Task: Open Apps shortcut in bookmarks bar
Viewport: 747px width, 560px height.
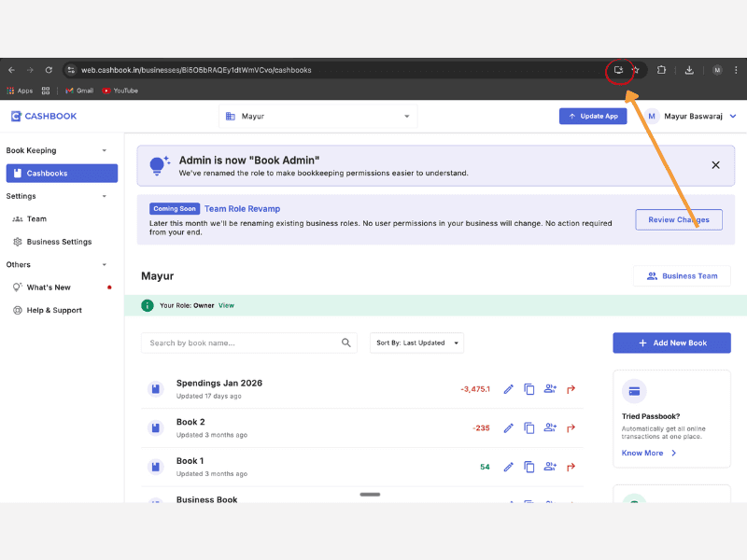Action: (20, 91)
